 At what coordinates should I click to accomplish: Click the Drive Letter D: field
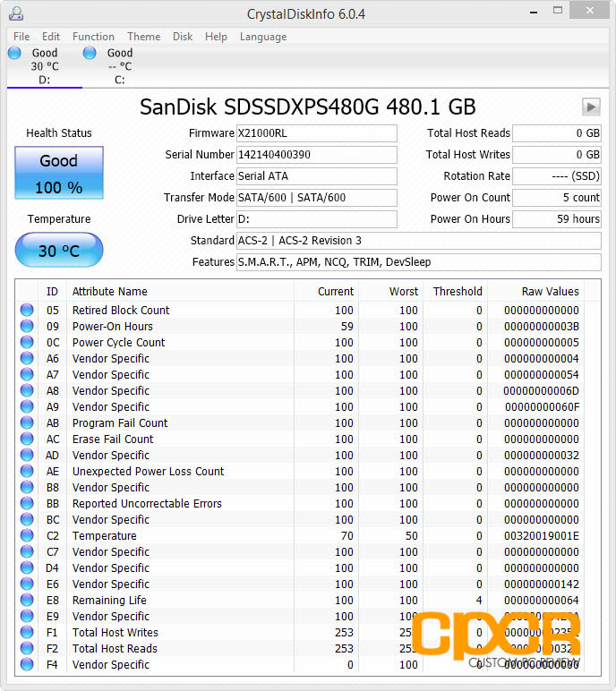point(317,219)
